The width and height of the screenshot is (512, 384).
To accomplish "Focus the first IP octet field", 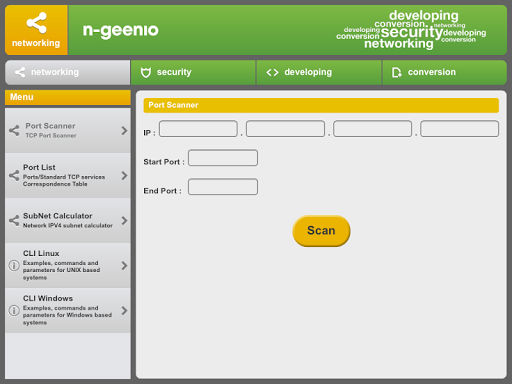I will coord(198,129).
